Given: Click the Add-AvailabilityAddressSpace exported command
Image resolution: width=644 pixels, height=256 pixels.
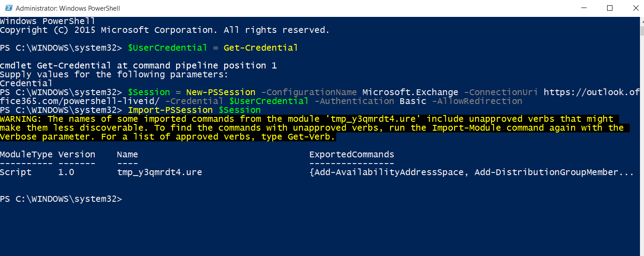Looking at the screenshot, I should pos(389,172).
